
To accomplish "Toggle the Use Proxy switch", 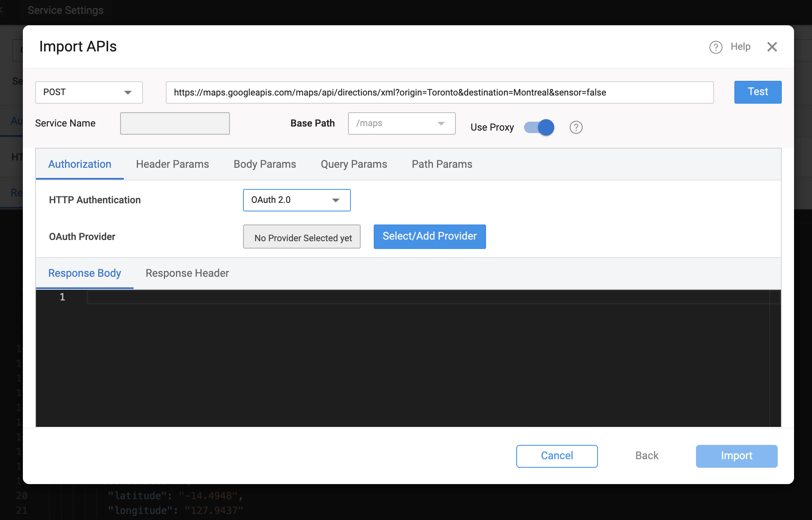I will [539, 127].
